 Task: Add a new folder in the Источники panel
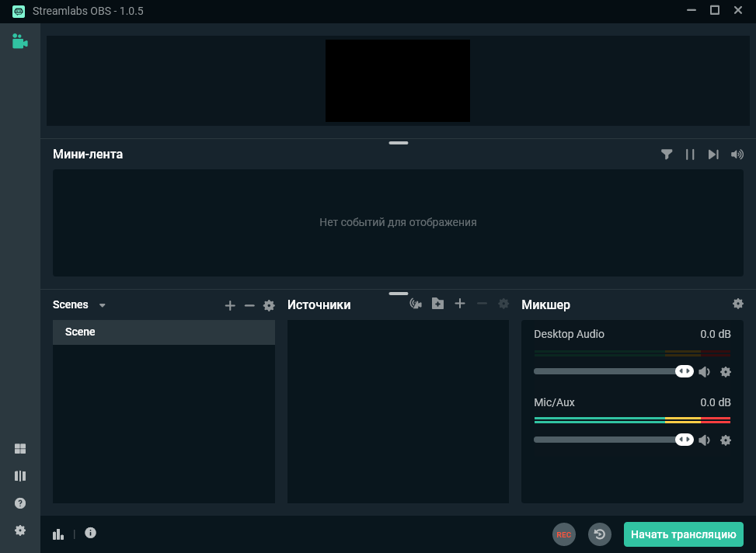pos(437,304)
